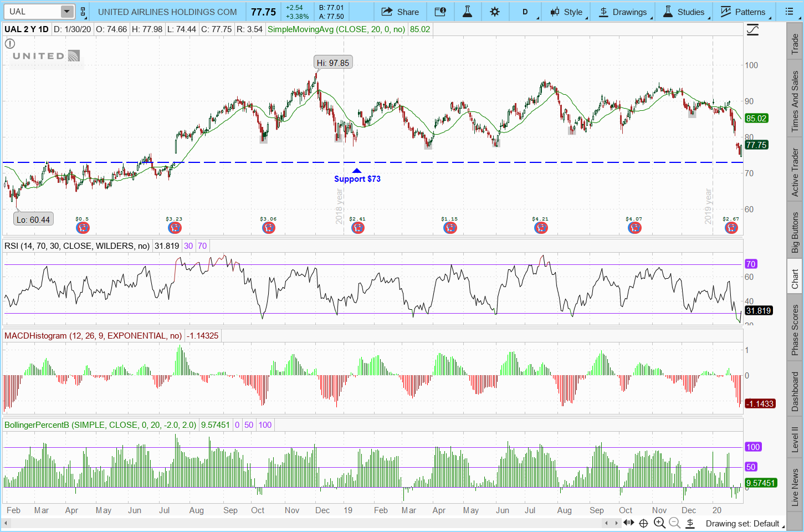Click the 31.819 RSI value tag
The image size is (804, 532).
(x=759, y=311)
